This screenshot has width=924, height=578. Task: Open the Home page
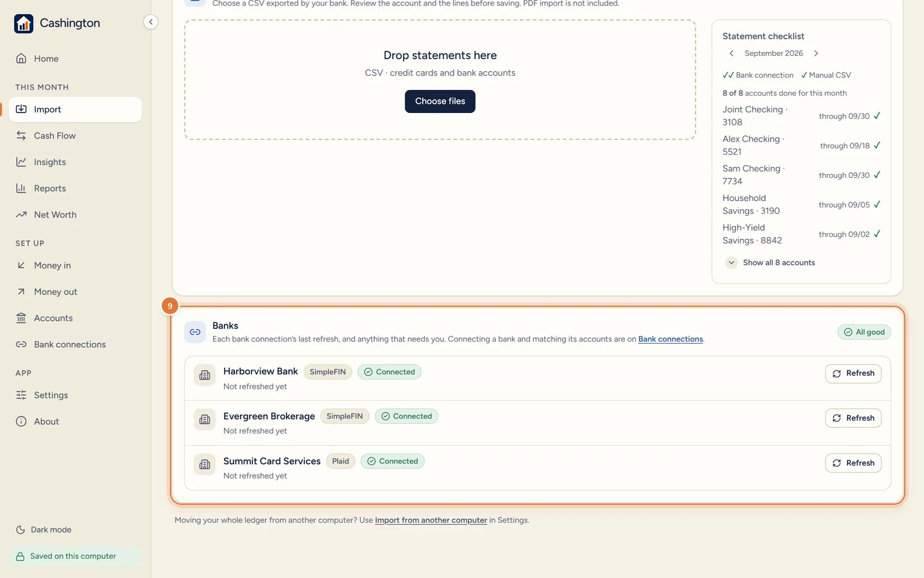pos(75,58)
